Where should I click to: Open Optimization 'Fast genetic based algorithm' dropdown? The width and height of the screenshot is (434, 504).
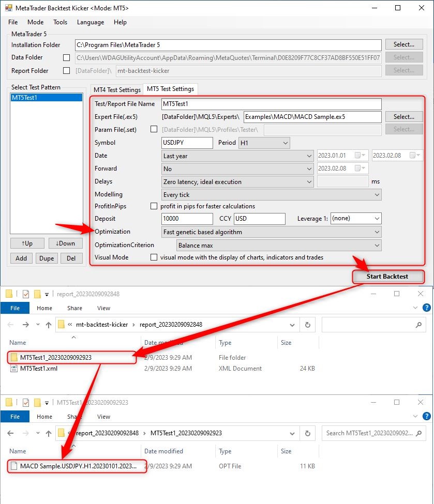(271, 232)
